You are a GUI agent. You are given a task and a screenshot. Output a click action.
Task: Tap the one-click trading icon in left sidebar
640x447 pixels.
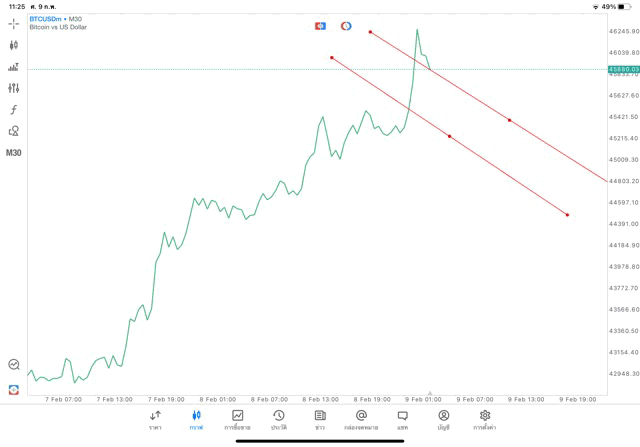point(14,389)
